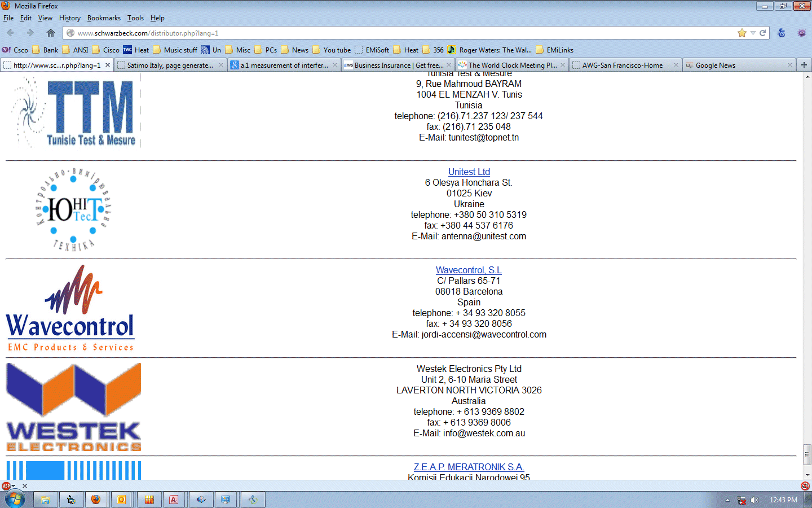This screenshot has width=812, height=508.
Task: Click the network tray icon
Action: coord(742,500)
